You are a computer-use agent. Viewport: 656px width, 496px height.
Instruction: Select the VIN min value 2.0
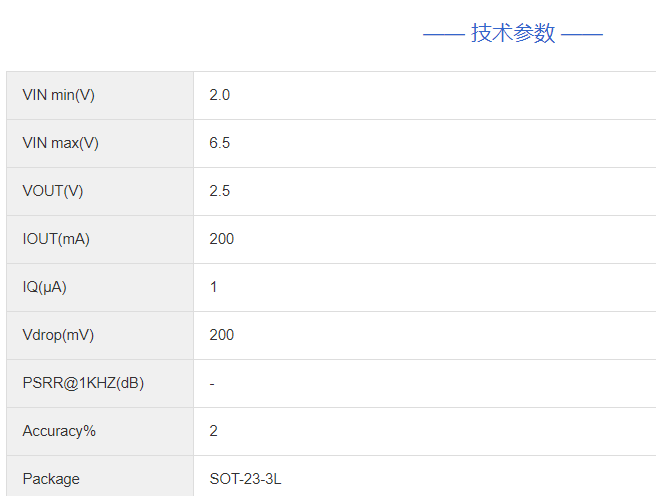click(220, 95)
